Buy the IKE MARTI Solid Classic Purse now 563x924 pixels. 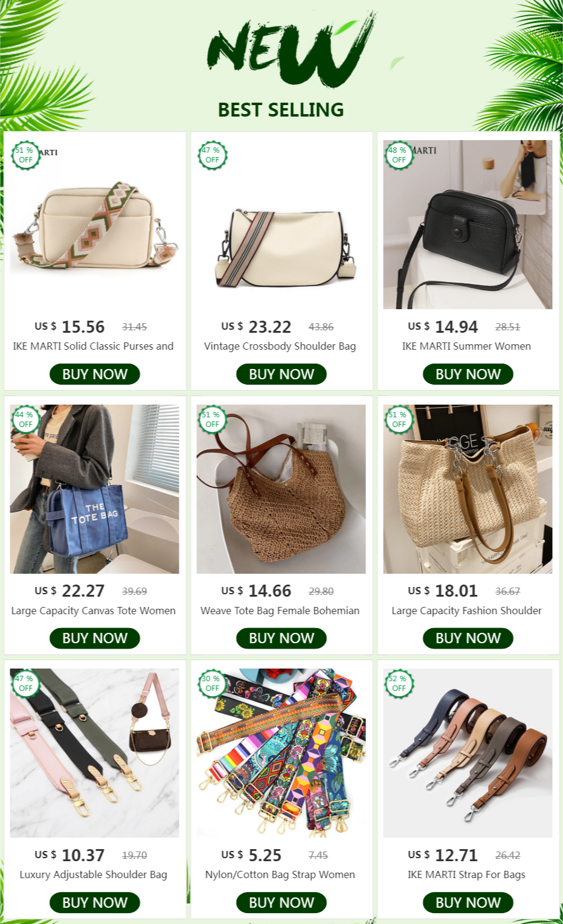click(x=95, y=374)
